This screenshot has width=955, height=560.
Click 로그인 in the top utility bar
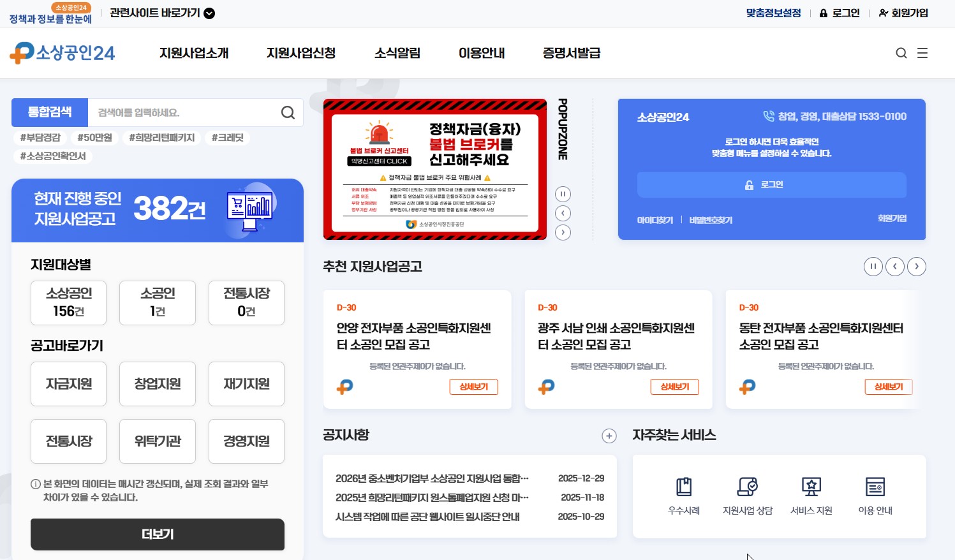tap(840, 13)
